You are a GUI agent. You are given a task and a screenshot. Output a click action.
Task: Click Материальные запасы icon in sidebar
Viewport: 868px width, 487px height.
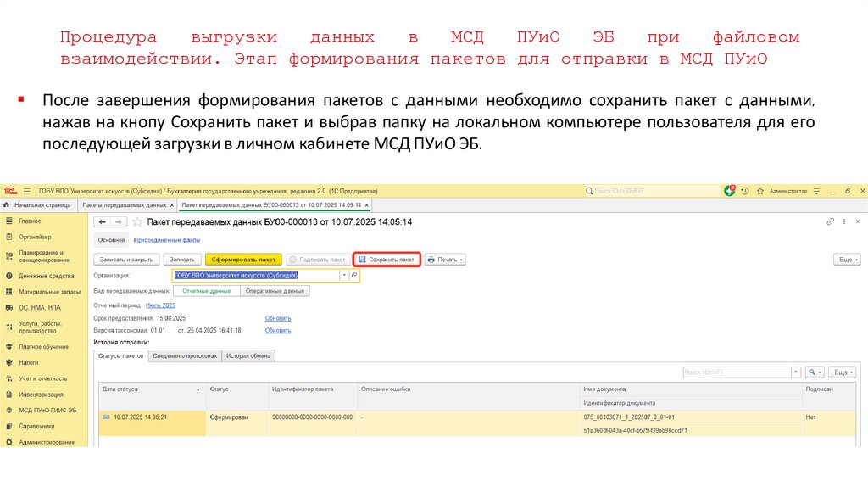[8, 291]
